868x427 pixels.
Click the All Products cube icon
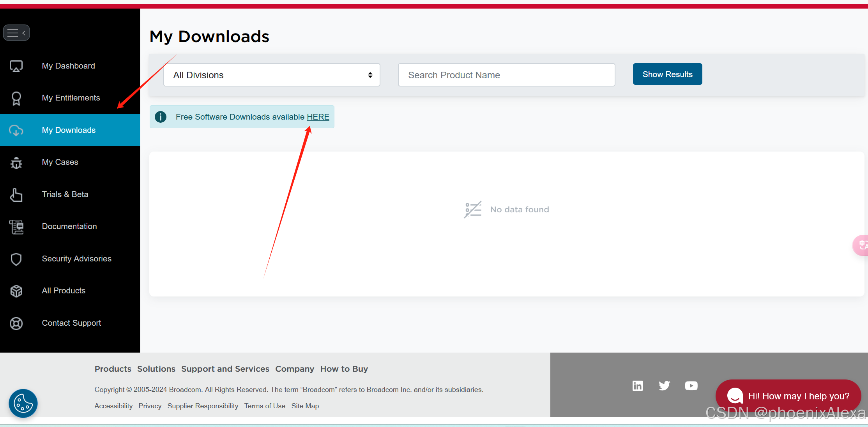(x=16, y=291)
